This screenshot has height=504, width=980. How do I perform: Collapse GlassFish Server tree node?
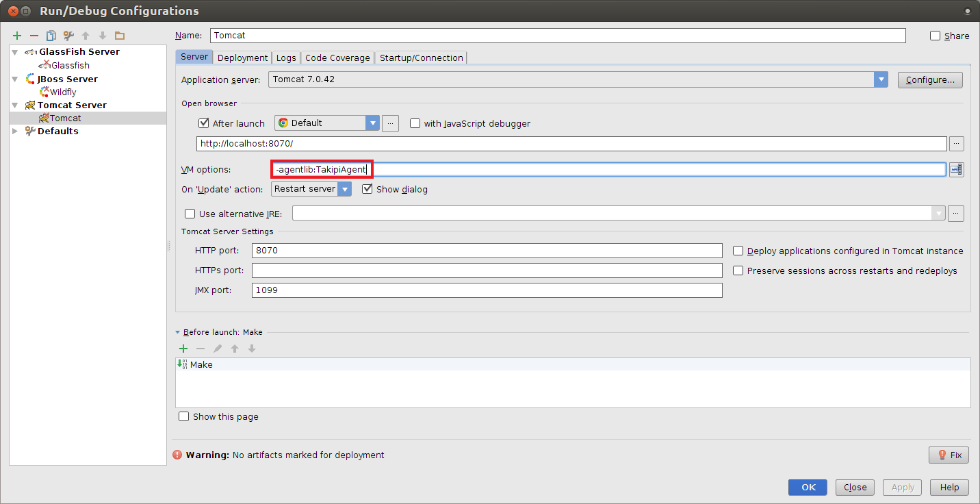(15, 52)
